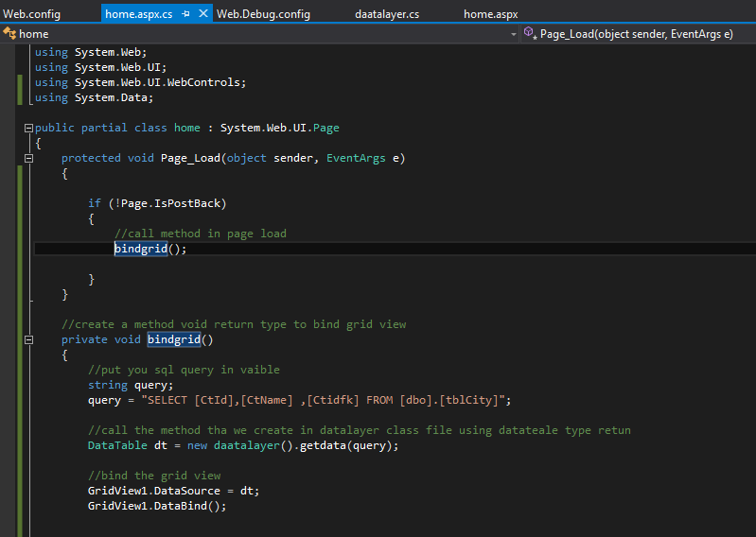Image resolution: width=756 pixels, height=537 pixels.
Task: Click the class icon beside home in navigation bar
Action: pos(9,33)
